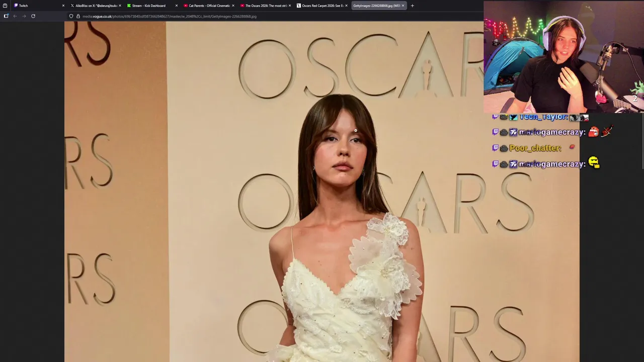Image resolution: width=644 pixels, height=362 pixels.
Task: Close the Cat Parents tab
Action: coord(233,6)
